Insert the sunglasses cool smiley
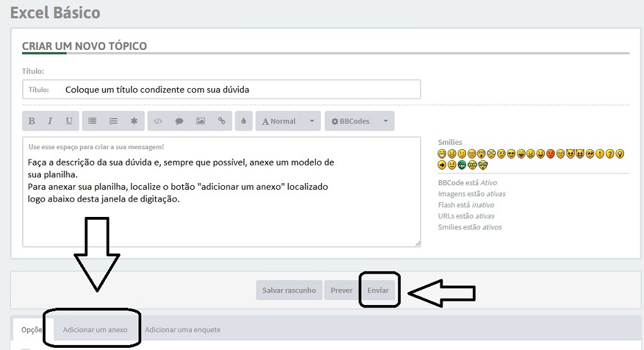This screenshot has height=350, width=644. 511,154
